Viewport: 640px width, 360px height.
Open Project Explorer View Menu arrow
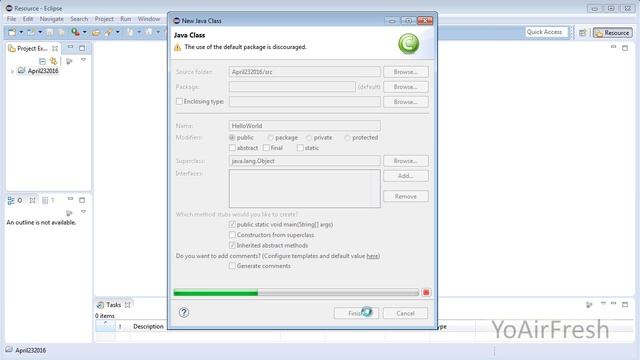click(83, 60)
